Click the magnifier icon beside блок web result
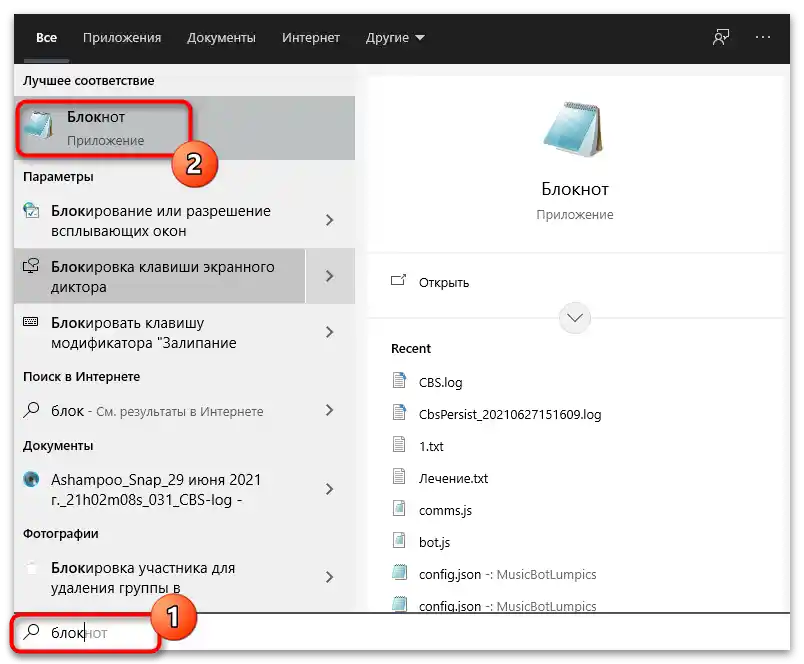 coord(31,410)
